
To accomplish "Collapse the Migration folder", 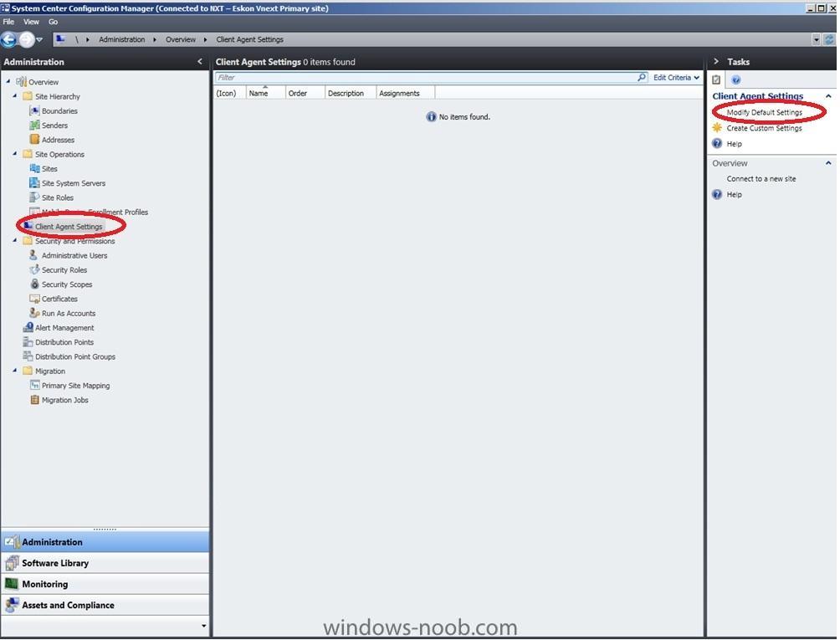I will [15, 371].
